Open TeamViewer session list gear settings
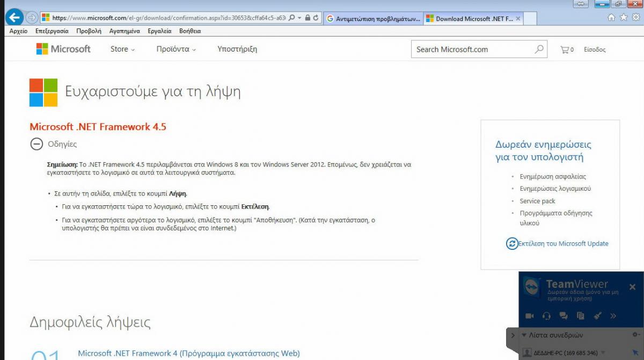Image resolution: width=644 pixels, height=360 pixels. [635, 335]
